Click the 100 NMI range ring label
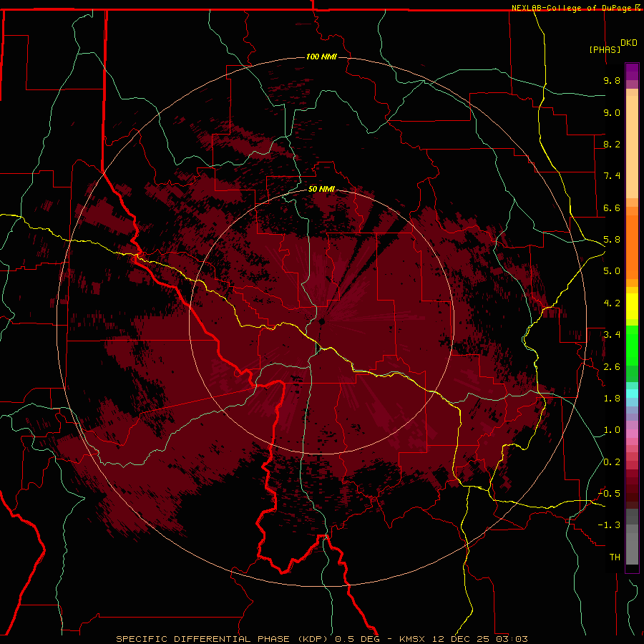 point(321,57)
